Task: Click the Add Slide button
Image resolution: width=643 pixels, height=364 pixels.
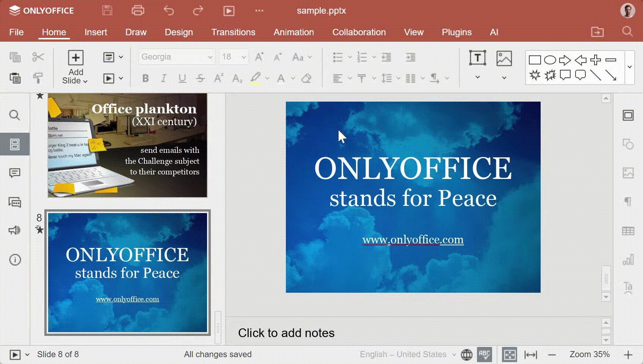Action: pos(75,67)
